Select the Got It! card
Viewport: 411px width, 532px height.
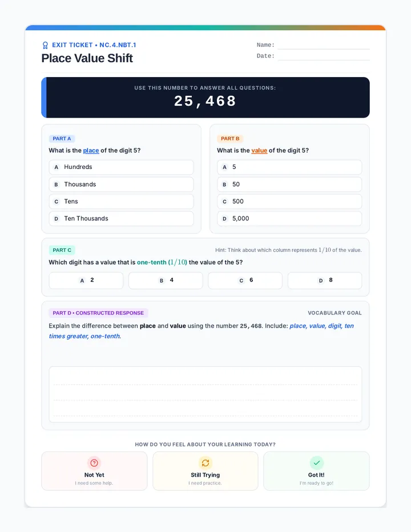(x=316, y=471)
